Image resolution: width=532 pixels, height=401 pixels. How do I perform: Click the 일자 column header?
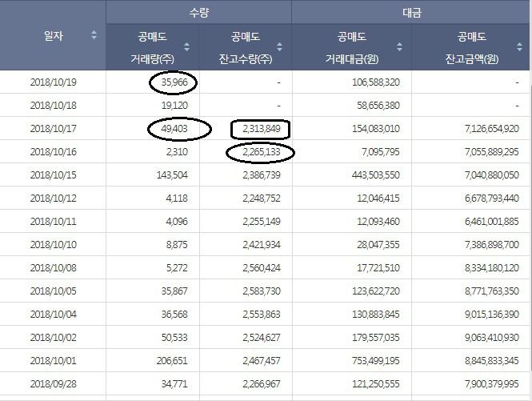[54, 35]
